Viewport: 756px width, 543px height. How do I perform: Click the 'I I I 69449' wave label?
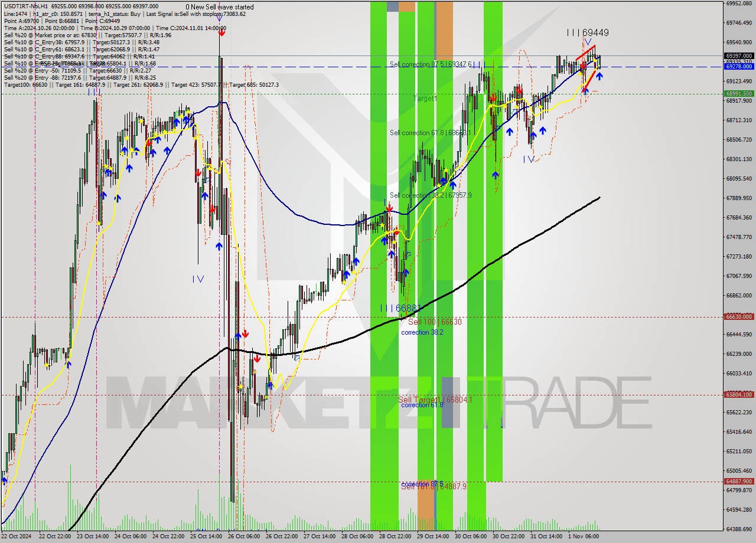pos(588,33)
